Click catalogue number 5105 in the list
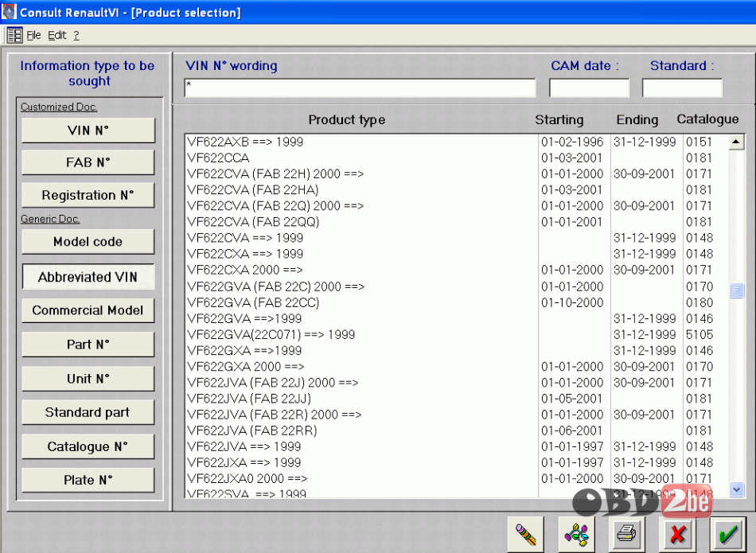The height and width of the screenshot is (553, 756). point(699,334)
